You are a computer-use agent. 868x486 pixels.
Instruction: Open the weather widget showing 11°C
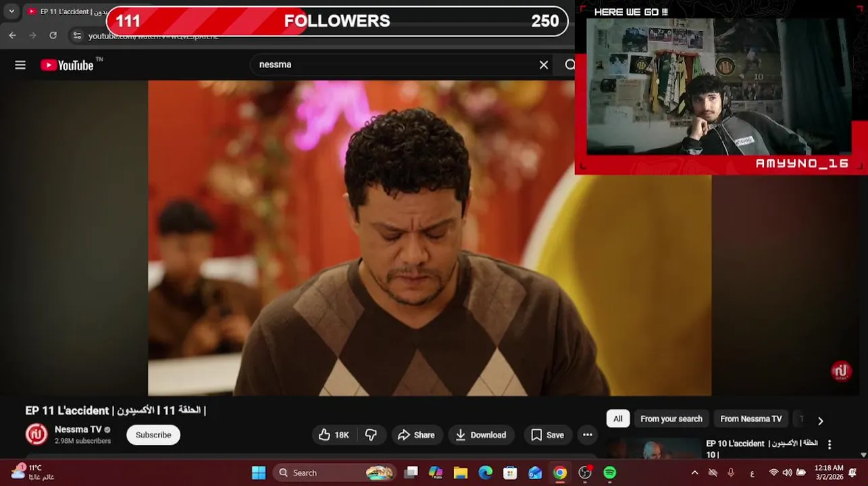tap(32, 472)
